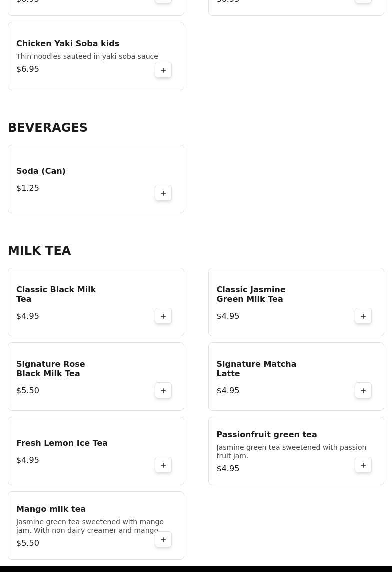Open Soda (Can) item details
Image resolution: width=392 pixels, height=572 pixels.
(x=41, y=171)
